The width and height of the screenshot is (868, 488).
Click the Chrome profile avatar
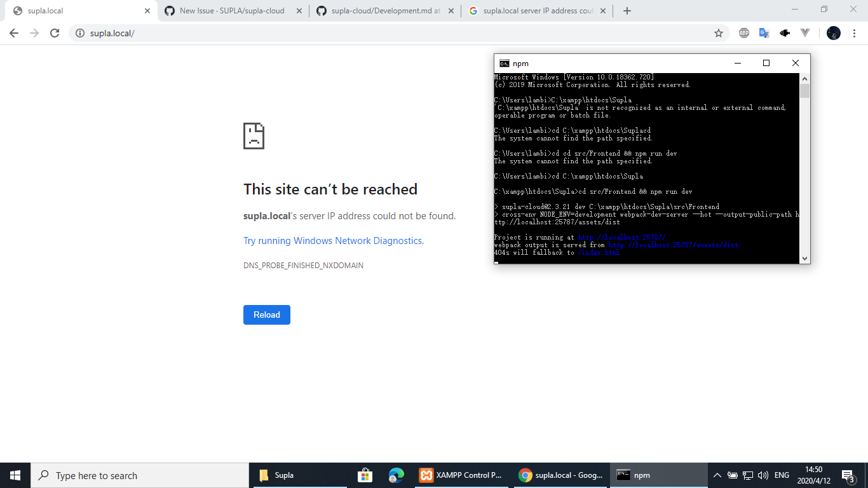834,33
